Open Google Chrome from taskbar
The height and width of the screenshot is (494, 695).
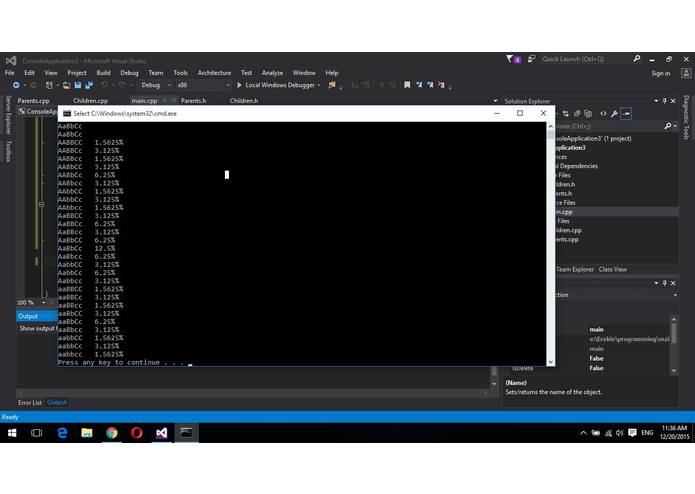(112, 433)
